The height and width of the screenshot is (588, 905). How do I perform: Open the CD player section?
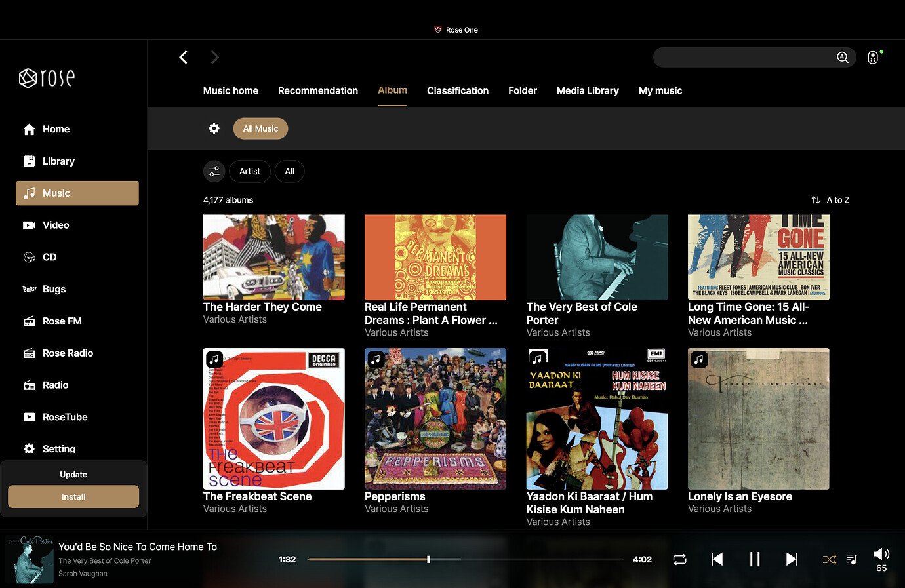49,257
